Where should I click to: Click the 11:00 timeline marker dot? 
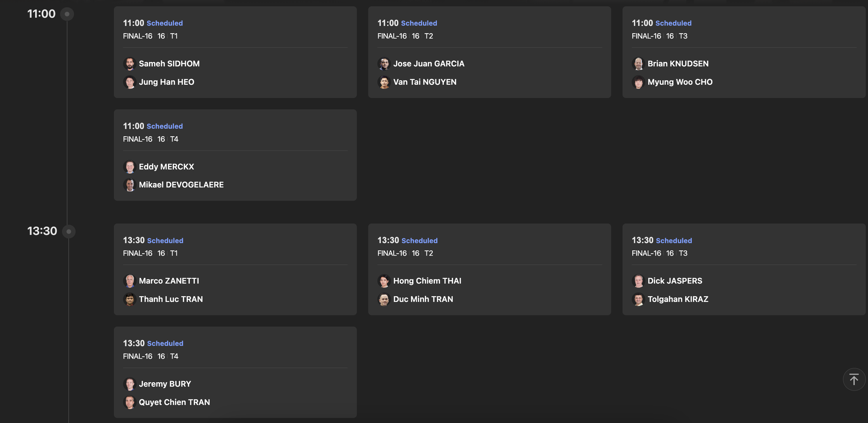tap(67, 14)
